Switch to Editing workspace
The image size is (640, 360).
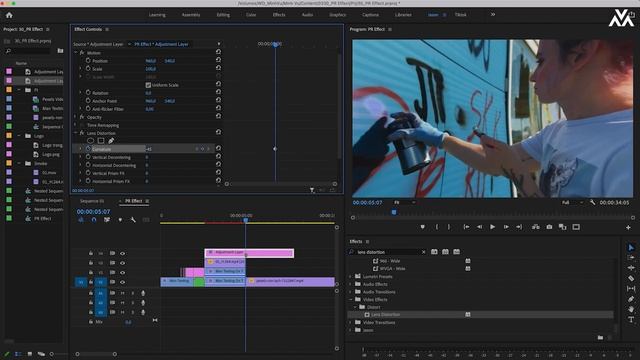pyautogui.click(x=223, y=15)
